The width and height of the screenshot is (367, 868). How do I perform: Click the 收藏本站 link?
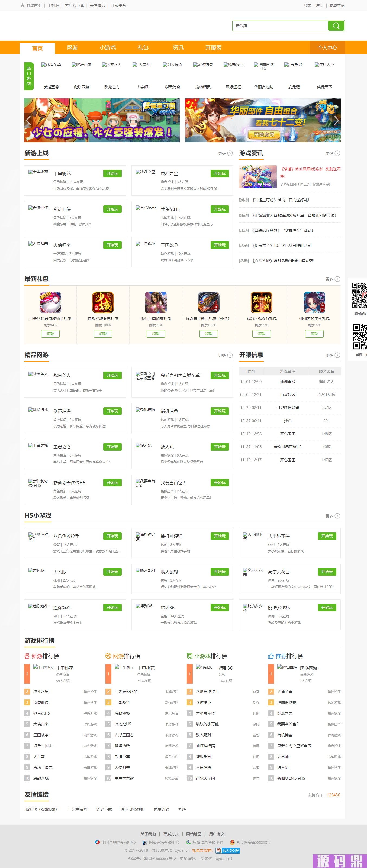(x=337, y=5)
